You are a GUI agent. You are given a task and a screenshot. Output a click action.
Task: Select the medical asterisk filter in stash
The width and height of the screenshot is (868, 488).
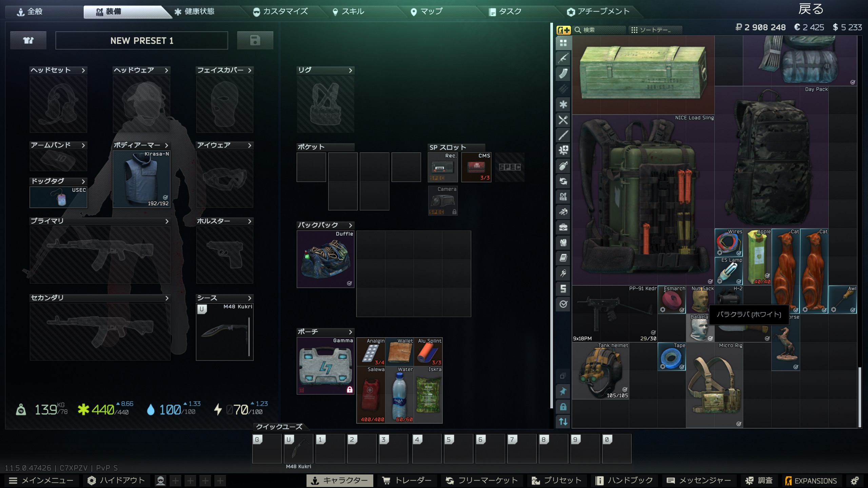coord(563,104)
